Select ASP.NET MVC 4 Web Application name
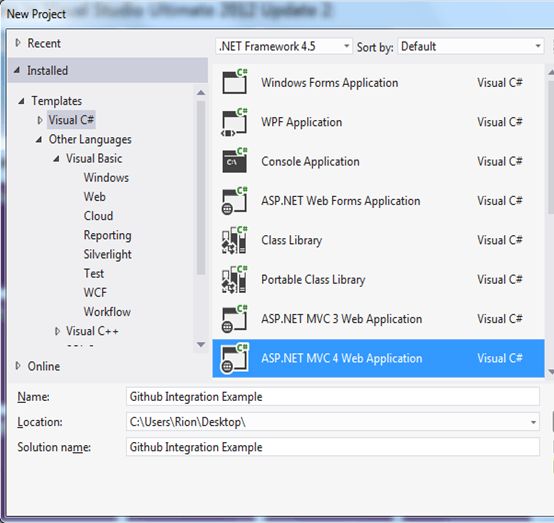This screenshot has height=523, width=554. (x=342, y=358)
